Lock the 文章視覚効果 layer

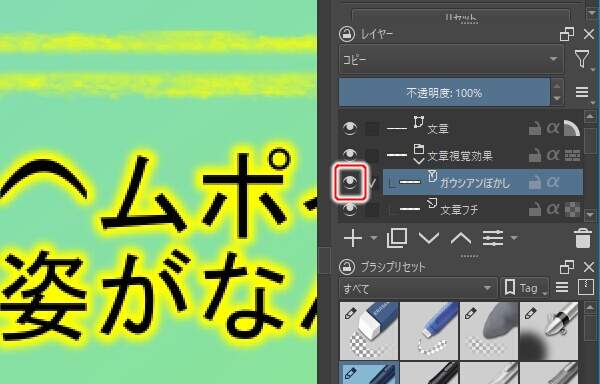pos(535,155)
